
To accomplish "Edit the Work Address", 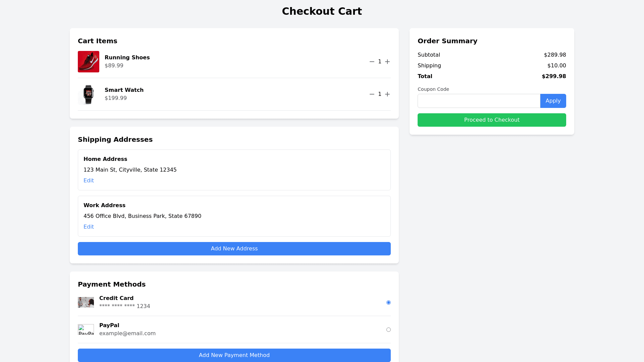I will [x=89, y=227].
